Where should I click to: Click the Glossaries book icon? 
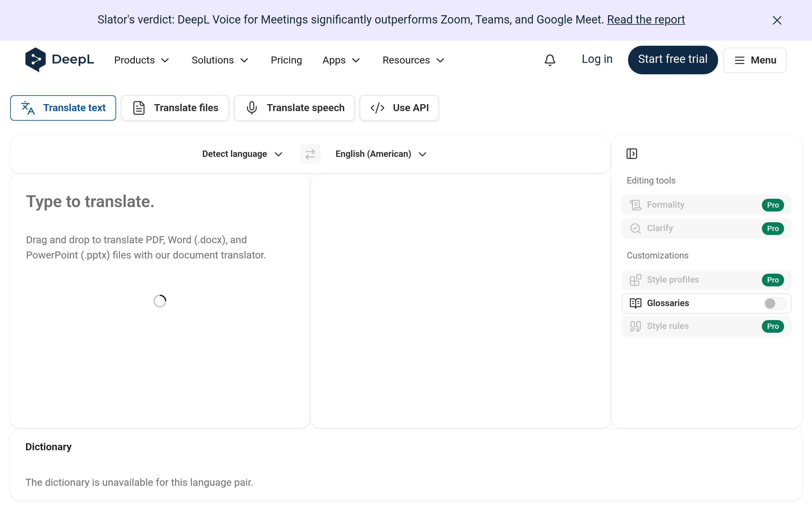[635, 303]
